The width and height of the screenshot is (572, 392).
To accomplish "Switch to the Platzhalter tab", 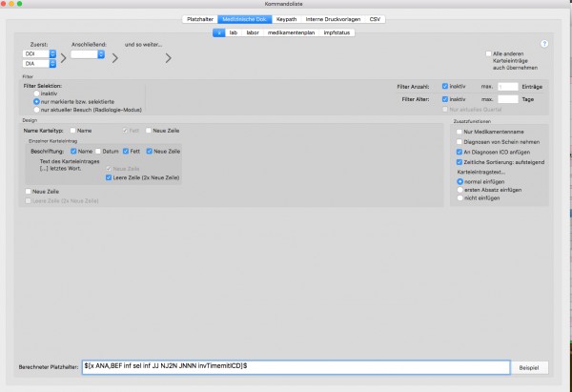I will (x=200, y=19).
